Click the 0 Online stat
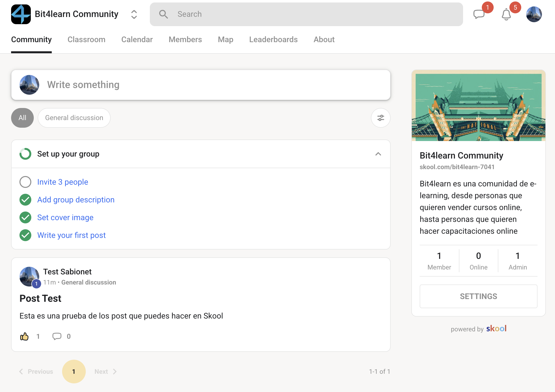This screenshot has width=555, height=392. (x=479, y=261)
